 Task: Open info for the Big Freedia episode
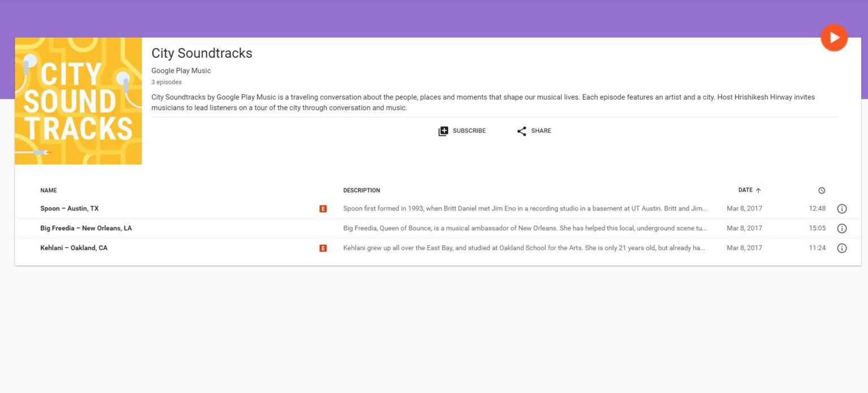(841, 228)
